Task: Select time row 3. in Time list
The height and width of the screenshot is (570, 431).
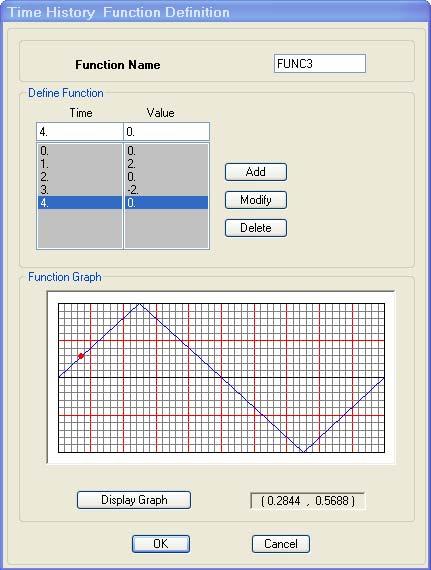Action: point(80,190)
